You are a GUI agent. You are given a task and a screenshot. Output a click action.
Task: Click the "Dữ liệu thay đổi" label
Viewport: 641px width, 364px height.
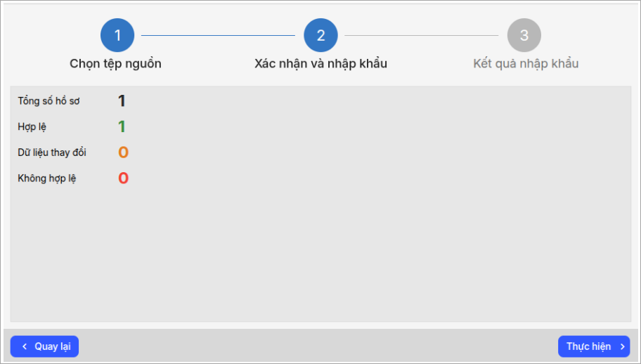52,152
